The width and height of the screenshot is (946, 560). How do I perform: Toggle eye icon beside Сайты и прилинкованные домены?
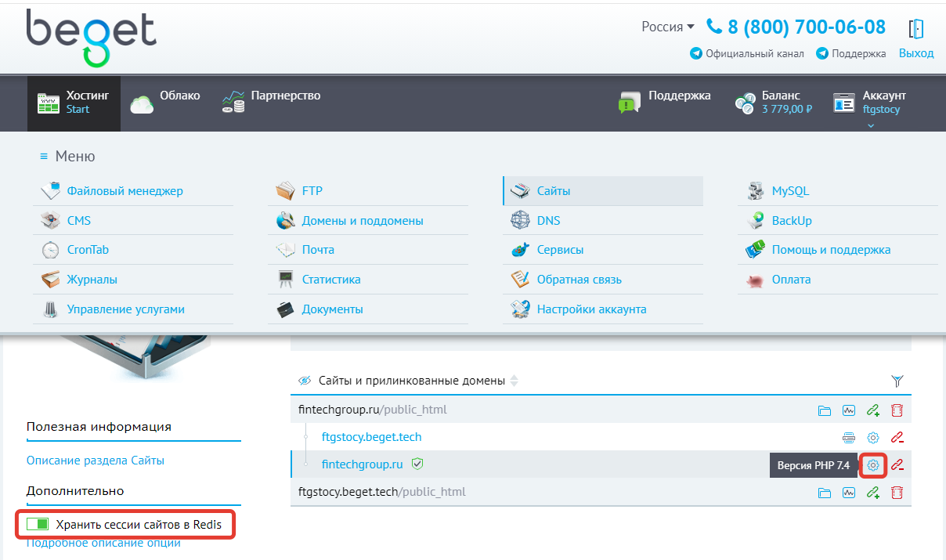(305, 381)
